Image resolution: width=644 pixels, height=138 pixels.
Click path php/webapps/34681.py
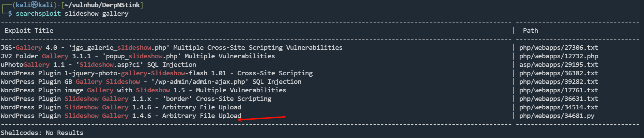(x=557, y=116)
